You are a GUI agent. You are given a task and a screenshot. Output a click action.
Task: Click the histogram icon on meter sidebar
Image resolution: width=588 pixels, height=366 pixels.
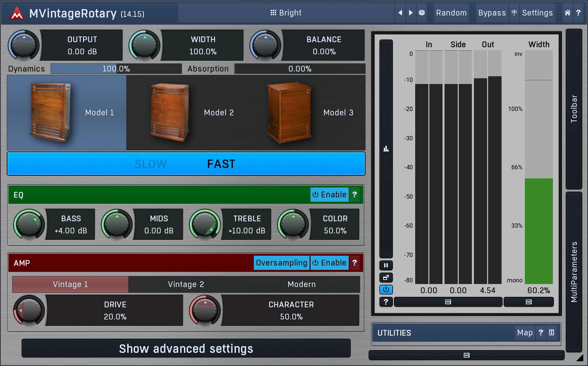click(x=386, y=149)
